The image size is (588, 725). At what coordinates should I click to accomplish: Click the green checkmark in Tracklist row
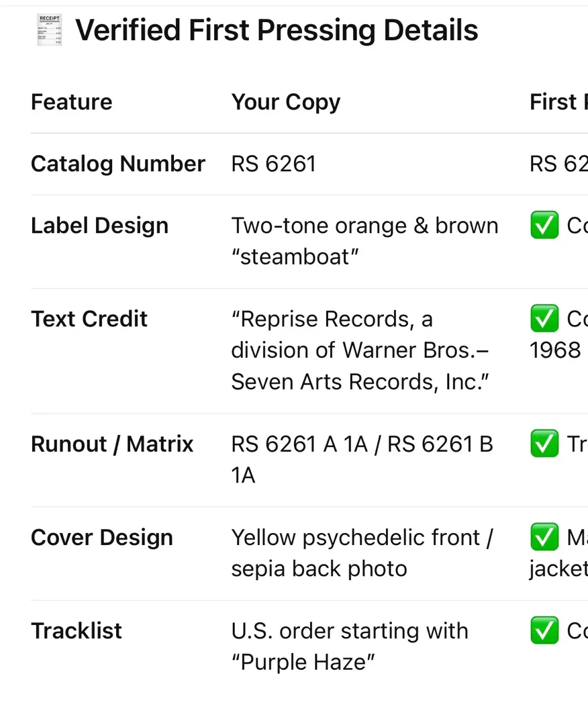[544, 631]
